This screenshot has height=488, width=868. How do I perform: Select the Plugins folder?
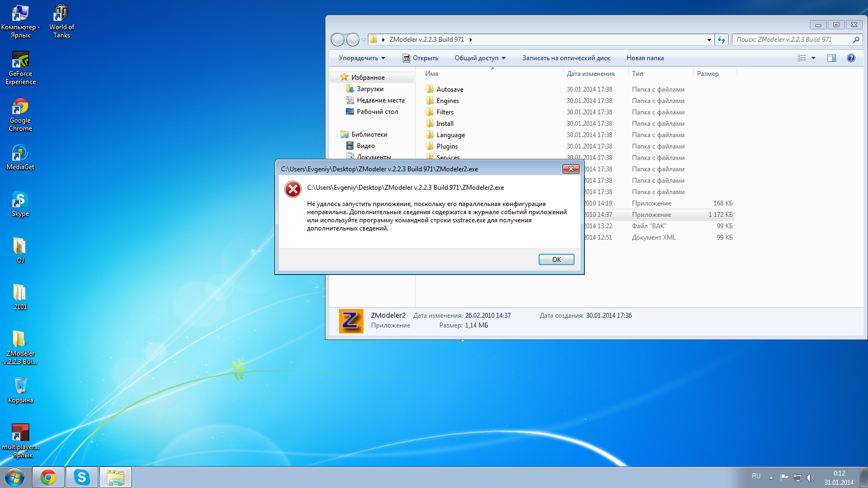[447, 146]
